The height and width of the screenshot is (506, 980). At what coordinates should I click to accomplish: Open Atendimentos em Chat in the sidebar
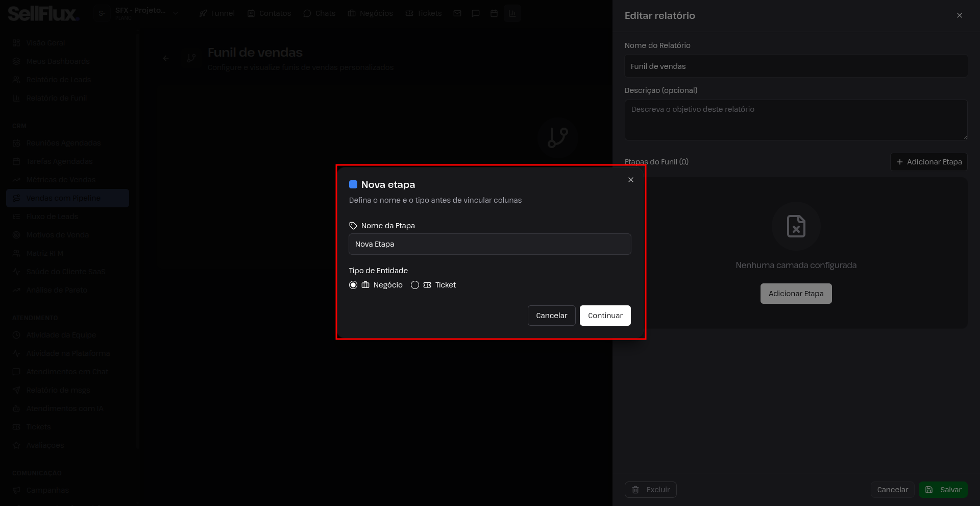click(67, 372)
